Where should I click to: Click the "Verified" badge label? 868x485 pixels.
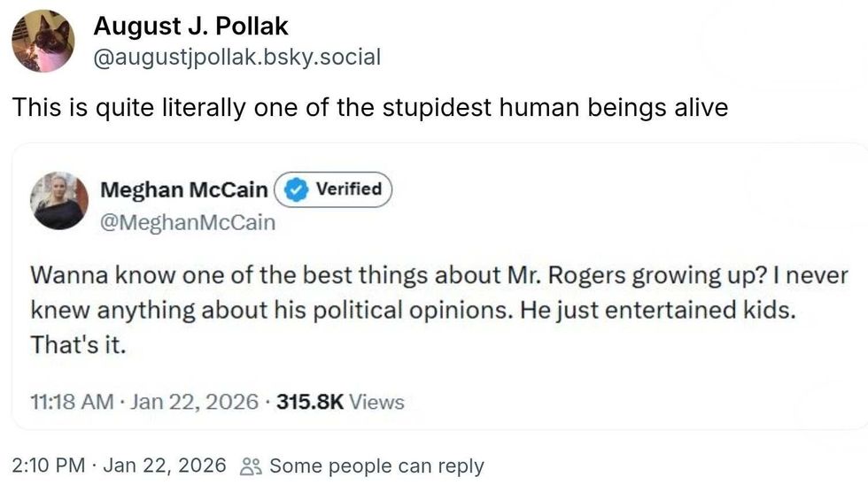click(x=349, y=189)
